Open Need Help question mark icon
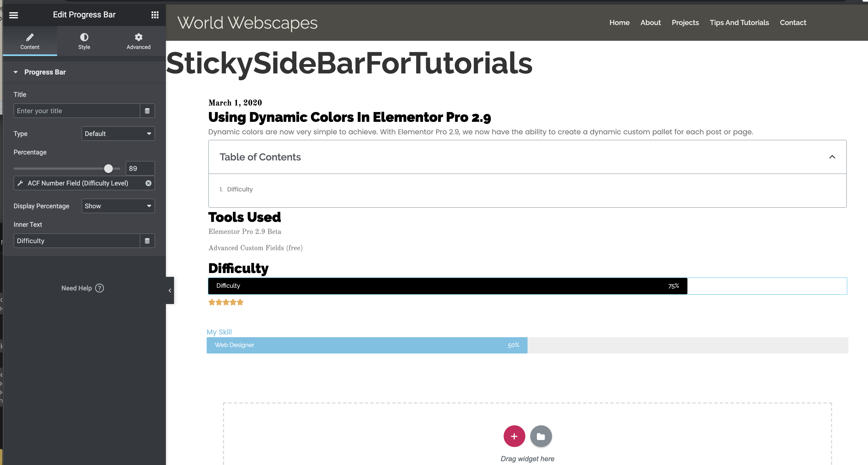This screenshot has height=465, width=868. 100,288
